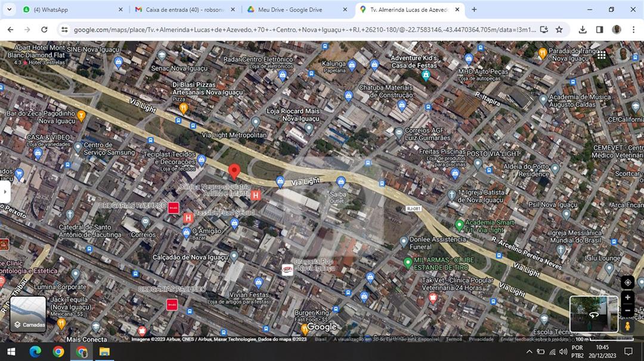
Task: Open Chrome's three-dot menu
Action: pyautogui.click(x=633, y=29)
